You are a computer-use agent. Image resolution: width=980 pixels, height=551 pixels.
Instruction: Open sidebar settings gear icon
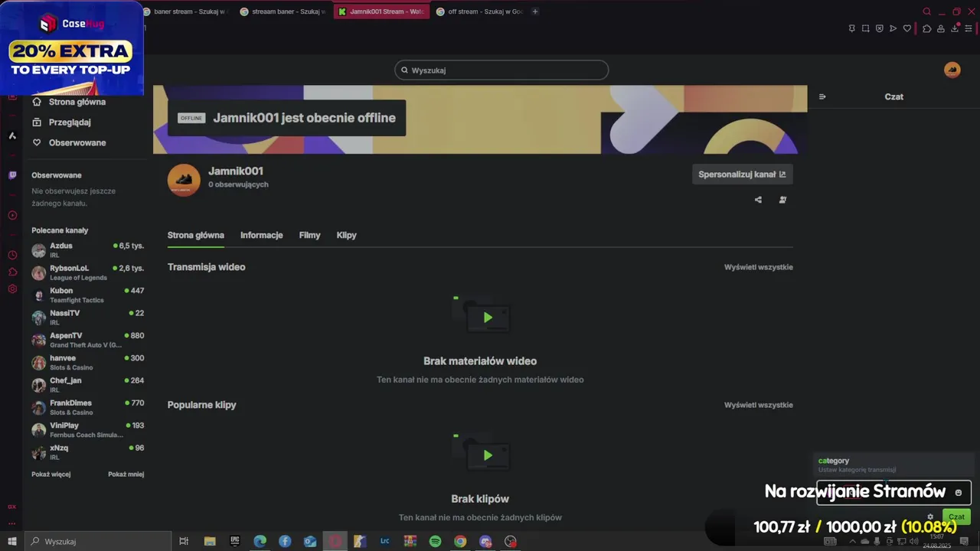tap(12, 289)
